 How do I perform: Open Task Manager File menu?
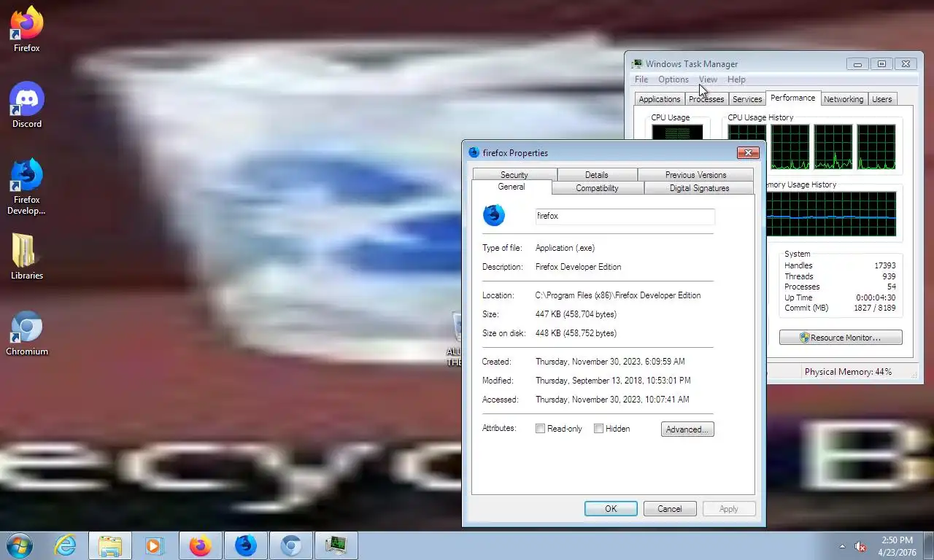point(641,79)
